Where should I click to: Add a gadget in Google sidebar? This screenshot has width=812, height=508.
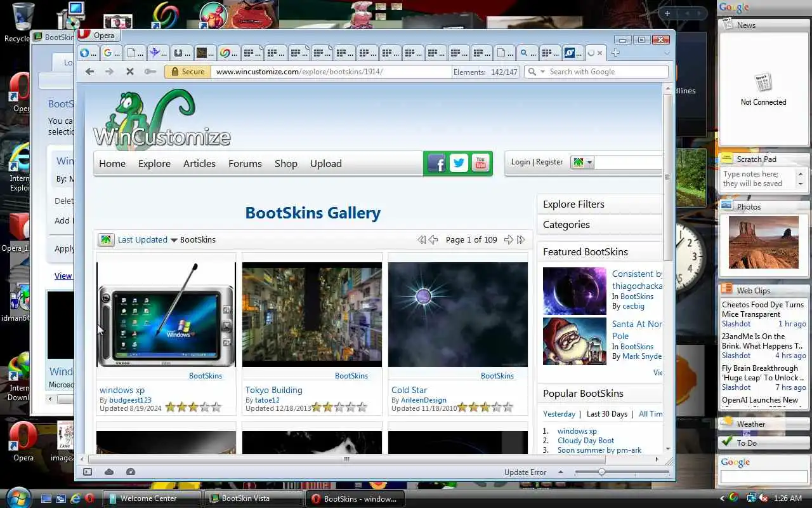(667, 13)
